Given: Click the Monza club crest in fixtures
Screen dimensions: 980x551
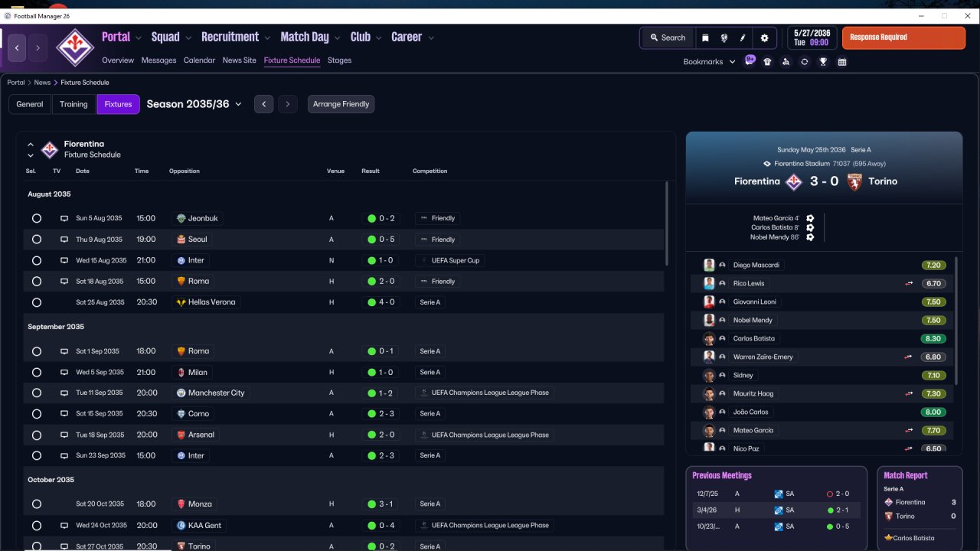Looking at the screenshot, I should [181, 504].
